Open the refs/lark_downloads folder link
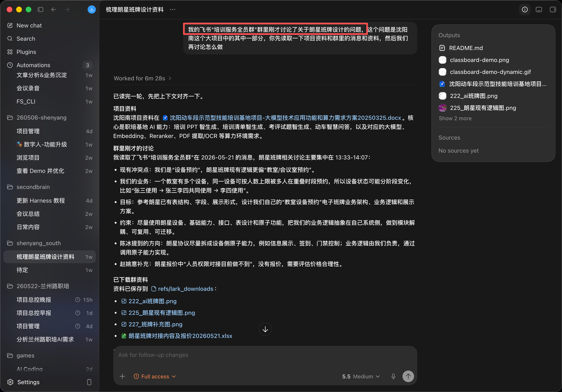The height and width of the screenshot is (392, 562). [x=182, y=289]
